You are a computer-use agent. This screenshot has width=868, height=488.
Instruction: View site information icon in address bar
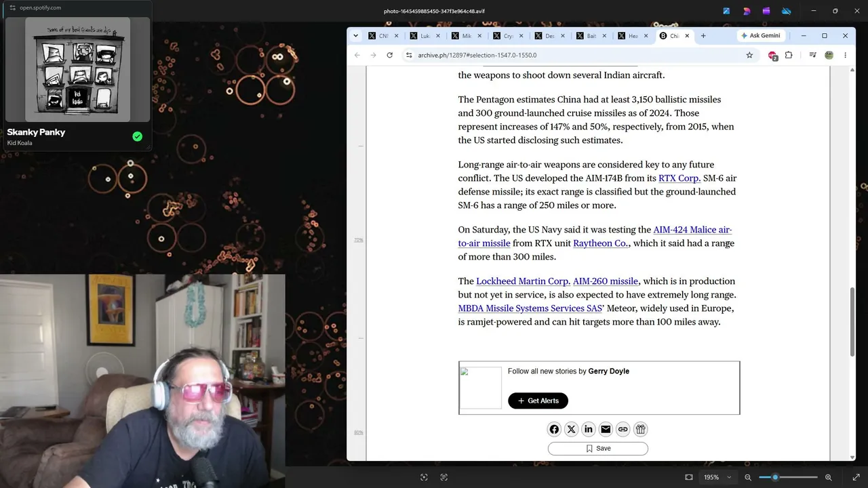409,55
